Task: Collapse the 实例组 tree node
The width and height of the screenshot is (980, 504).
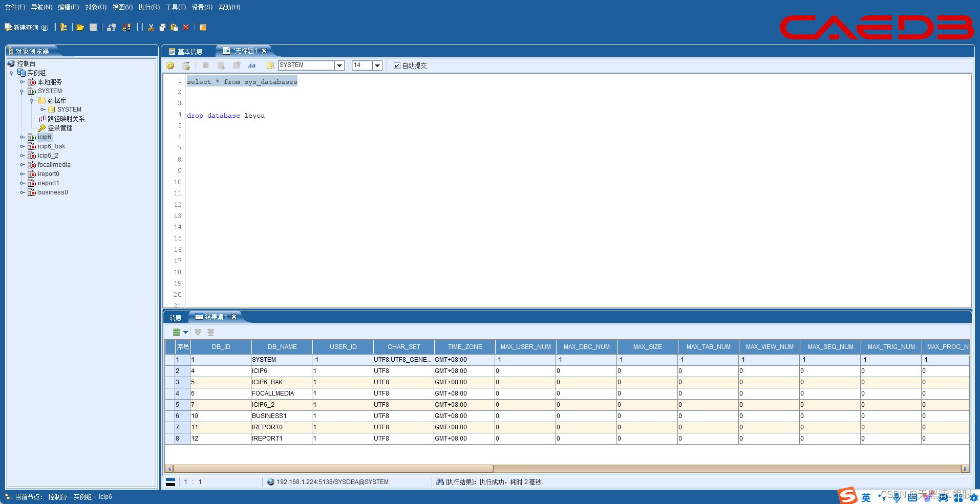Action: pyautogui.click(x=11, y=73)
